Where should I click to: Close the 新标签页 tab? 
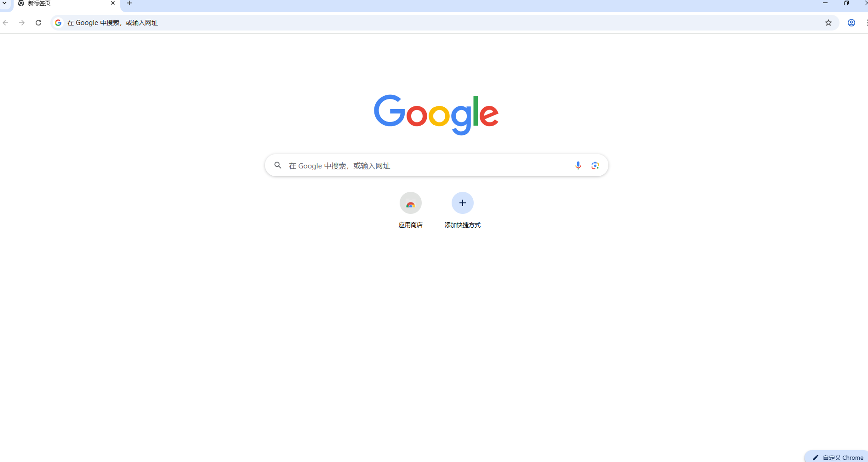tap(113, 3)
